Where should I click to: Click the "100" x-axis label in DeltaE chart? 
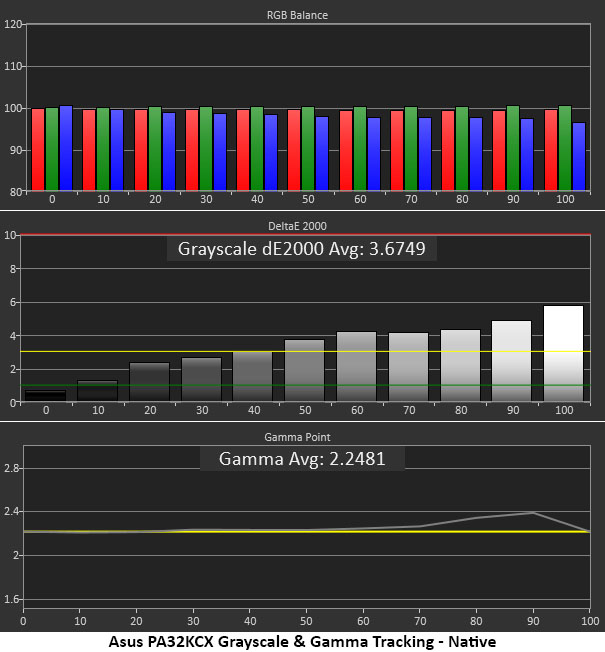pos(564,410)
